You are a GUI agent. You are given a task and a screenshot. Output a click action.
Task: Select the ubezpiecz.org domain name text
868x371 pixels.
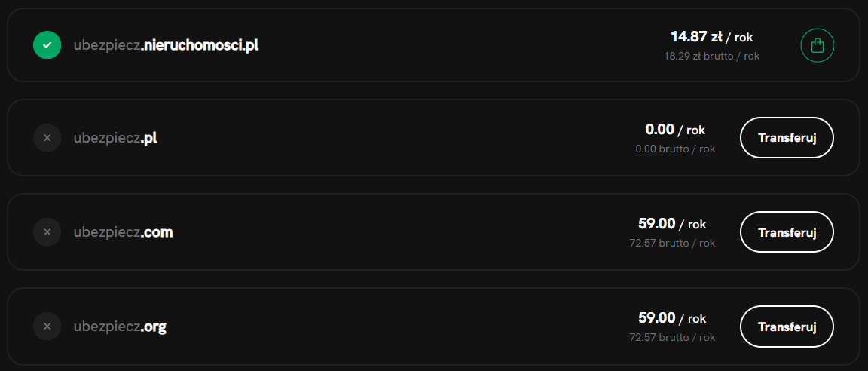tap(120, 327)
